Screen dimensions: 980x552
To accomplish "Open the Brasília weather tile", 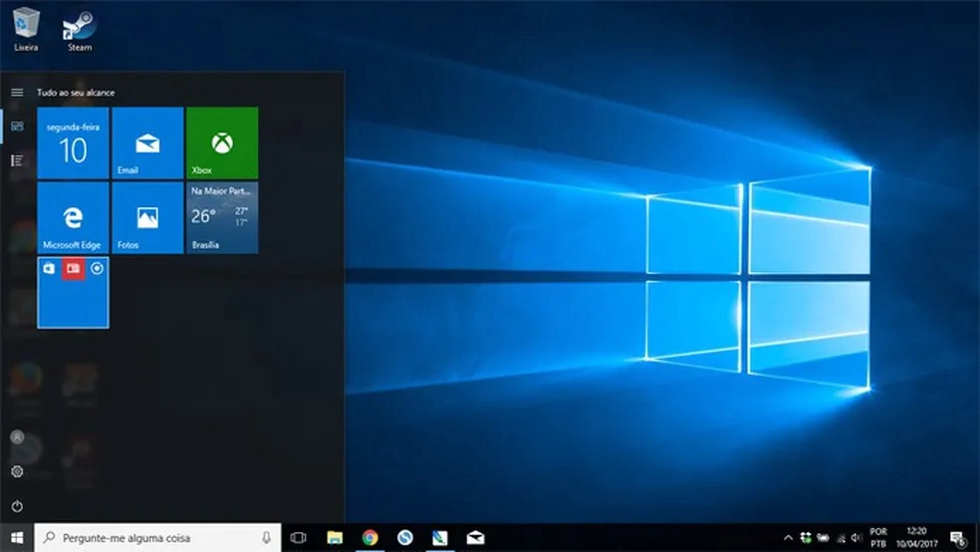I will [222, 217].
